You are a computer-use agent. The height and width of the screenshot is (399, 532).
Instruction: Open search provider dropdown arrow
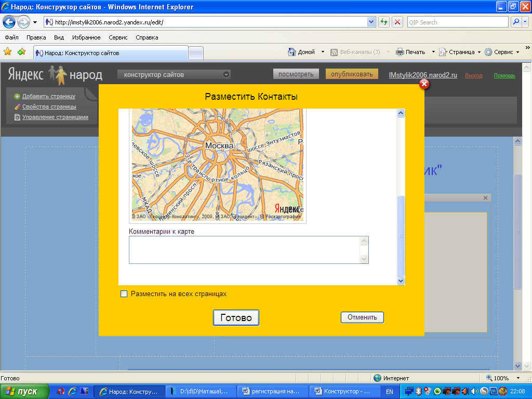(525, 22)
